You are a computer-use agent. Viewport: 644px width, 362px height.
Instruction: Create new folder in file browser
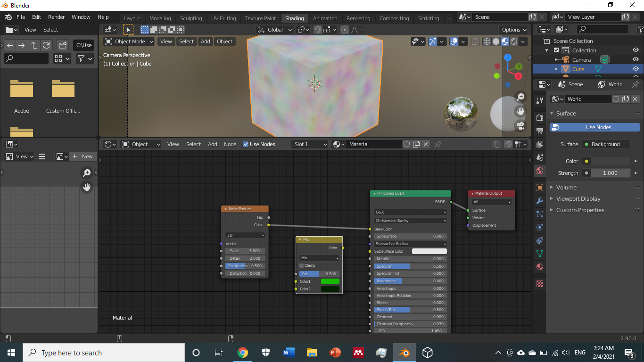62,46
